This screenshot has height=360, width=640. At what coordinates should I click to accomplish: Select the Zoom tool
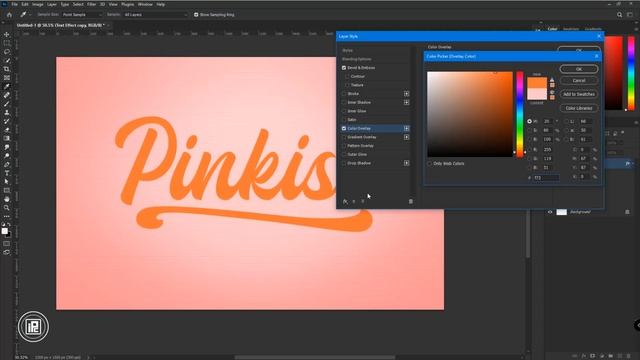point(7,208)
